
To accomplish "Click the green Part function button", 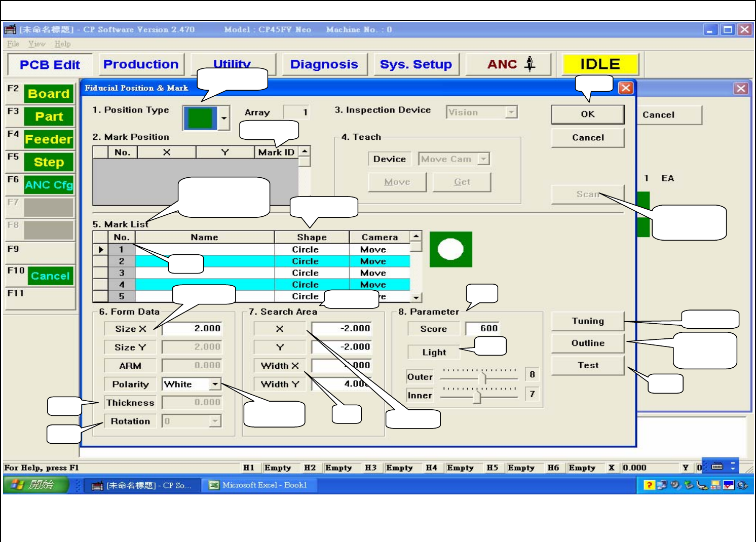I will coord(49,117).
